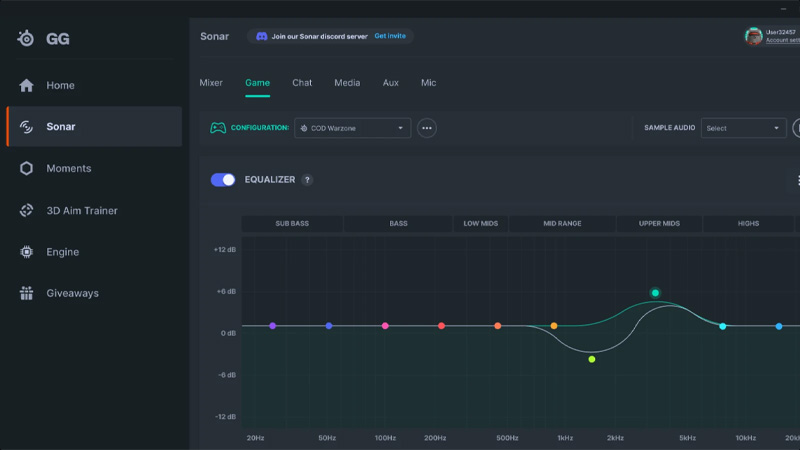Open the Home section in sidebar
This screenshot has height=450, width=800.
60,85
